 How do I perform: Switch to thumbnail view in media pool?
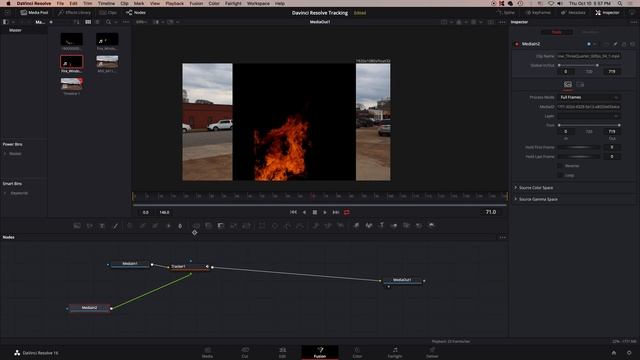coord(88,22)
